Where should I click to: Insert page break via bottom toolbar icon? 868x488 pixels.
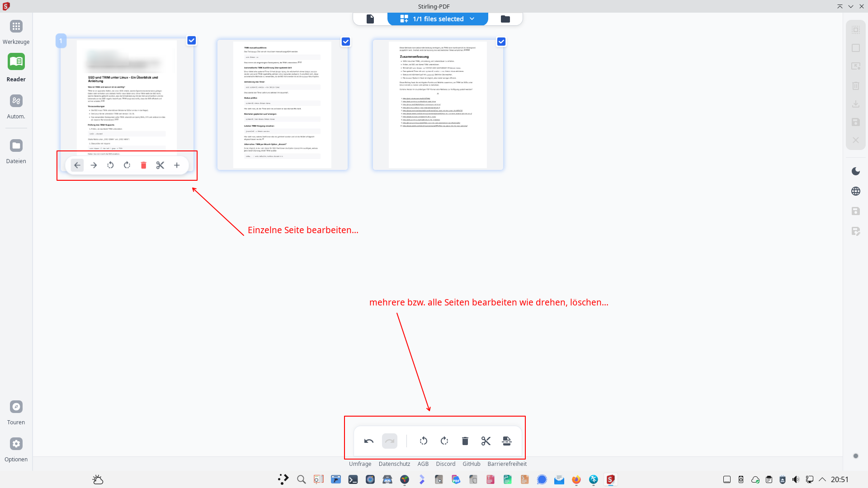tap(507, 441)
